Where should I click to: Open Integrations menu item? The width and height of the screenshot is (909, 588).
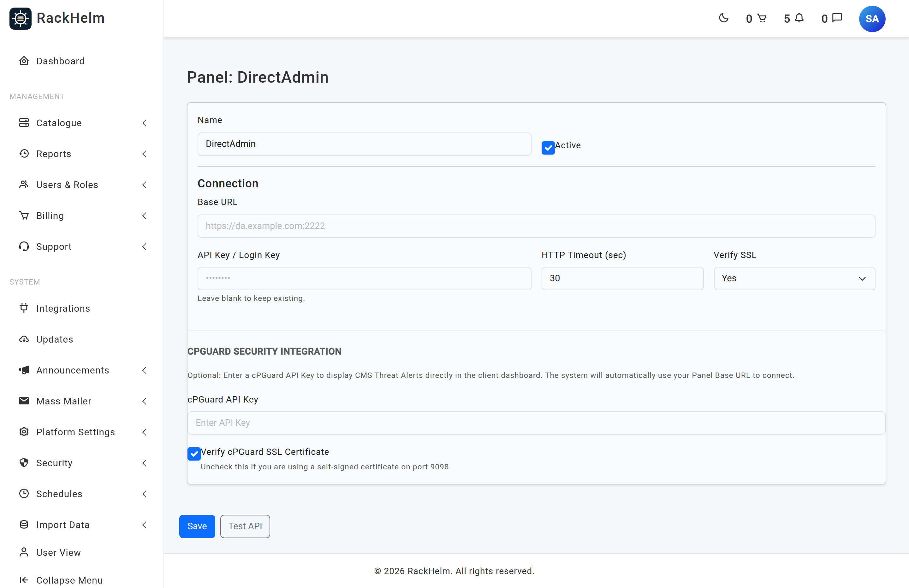pos(82,309)
